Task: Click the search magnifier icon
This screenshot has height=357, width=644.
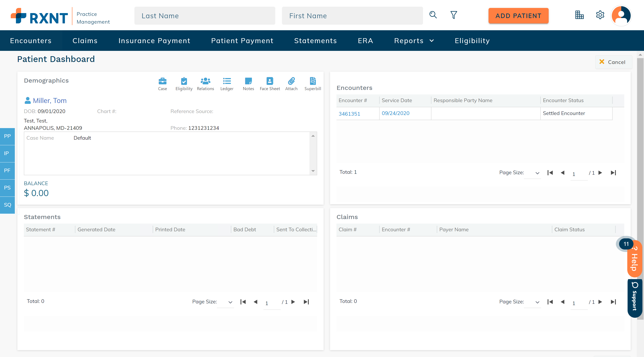Action: (x=433, y=15)
